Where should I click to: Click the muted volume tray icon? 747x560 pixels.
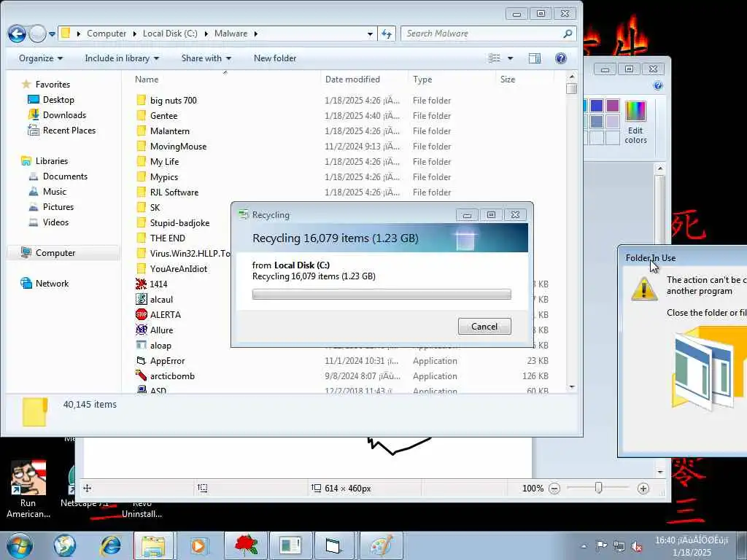point(636,546)
